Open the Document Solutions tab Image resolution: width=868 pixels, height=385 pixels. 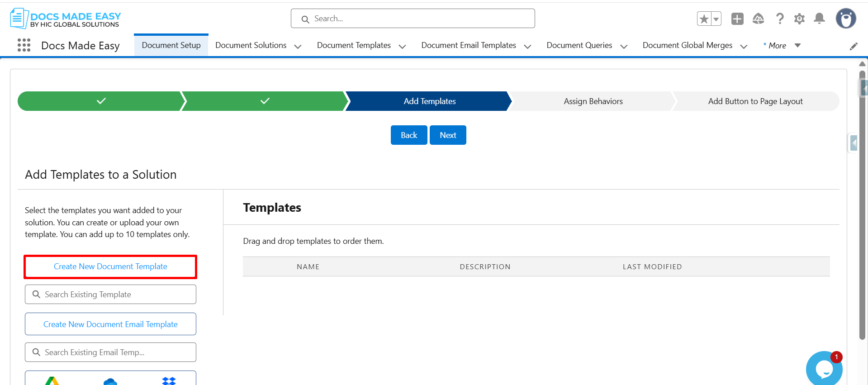[x=251, y=45]
